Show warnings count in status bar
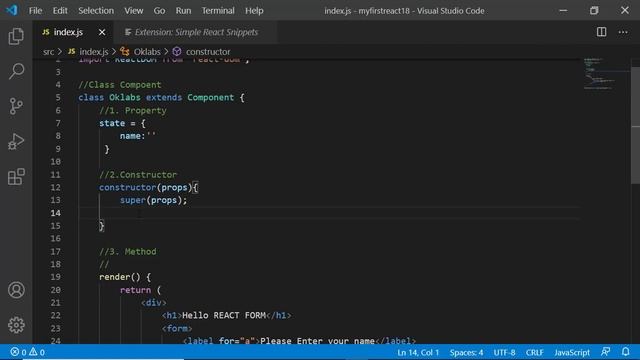The height and width of the screenshot is (360, 640). [37, 352]
